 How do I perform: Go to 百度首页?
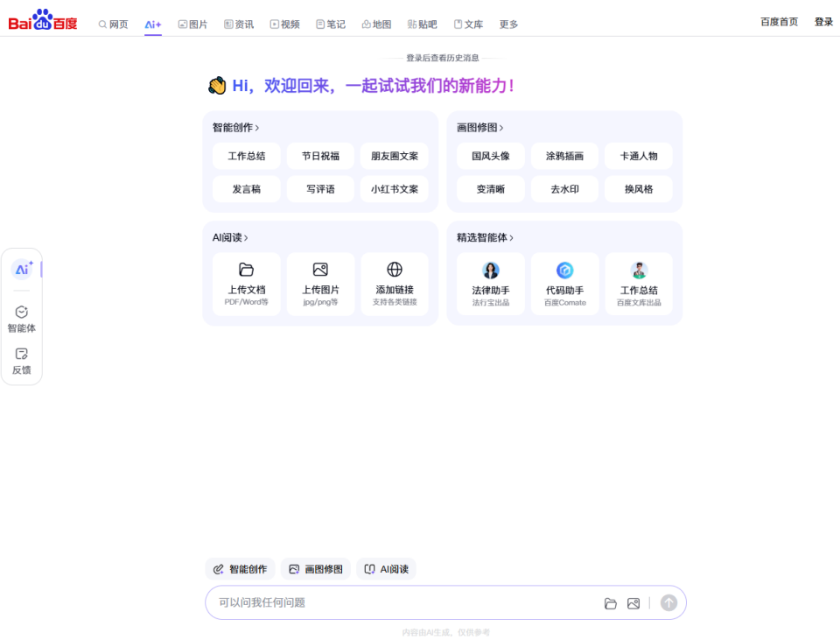(779, 22)
